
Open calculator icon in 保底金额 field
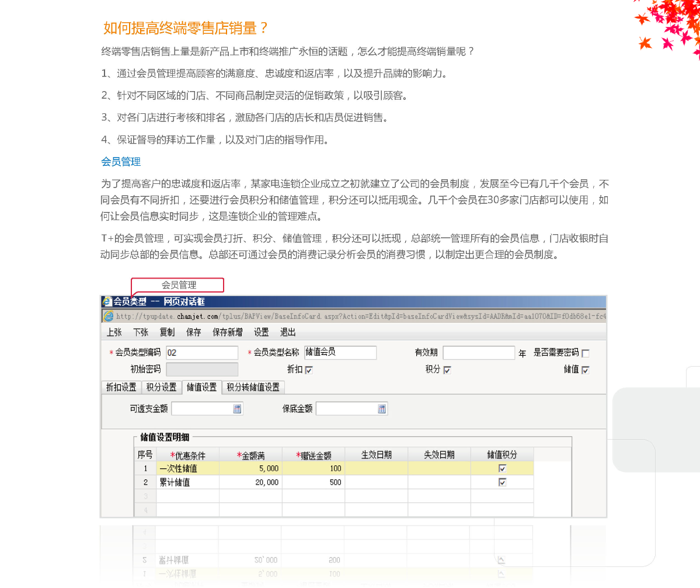coord(382,409)
